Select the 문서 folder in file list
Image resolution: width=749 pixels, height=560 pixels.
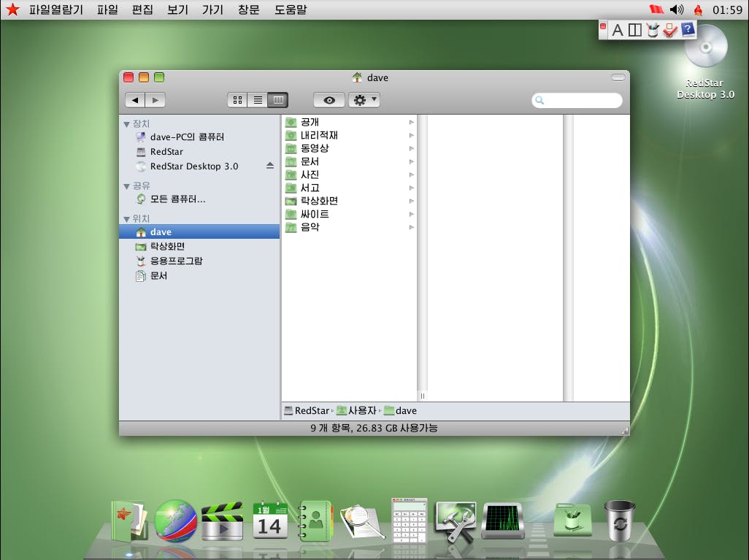pos(349,162)
